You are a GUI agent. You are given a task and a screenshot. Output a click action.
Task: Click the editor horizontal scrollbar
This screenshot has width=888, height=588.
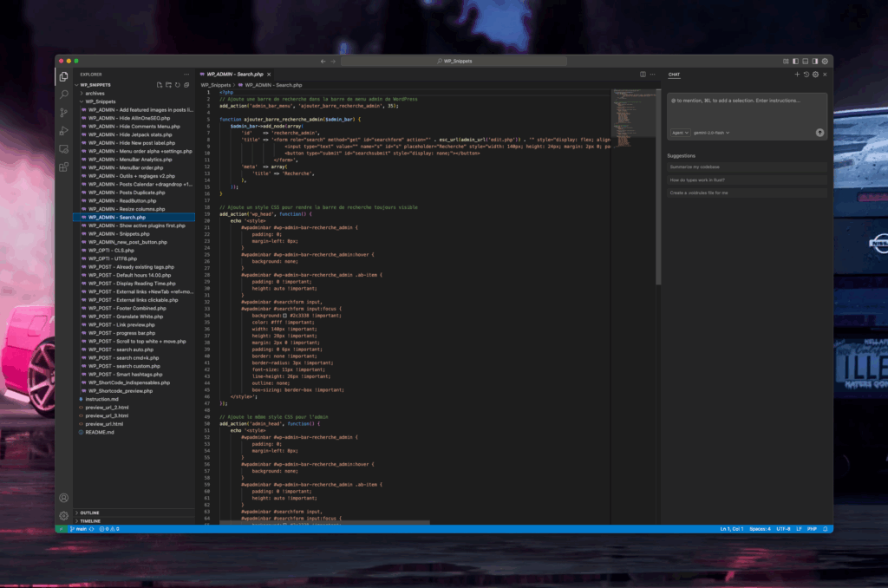pos(324,522)
